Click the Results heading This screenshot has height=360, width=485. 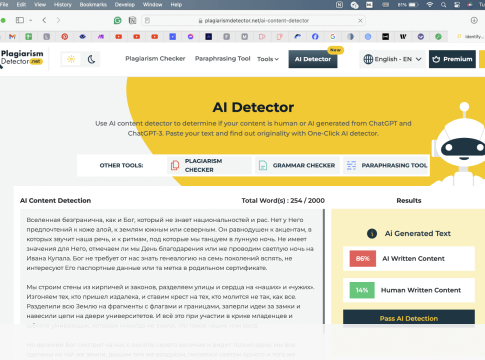[x=409, y=201]
